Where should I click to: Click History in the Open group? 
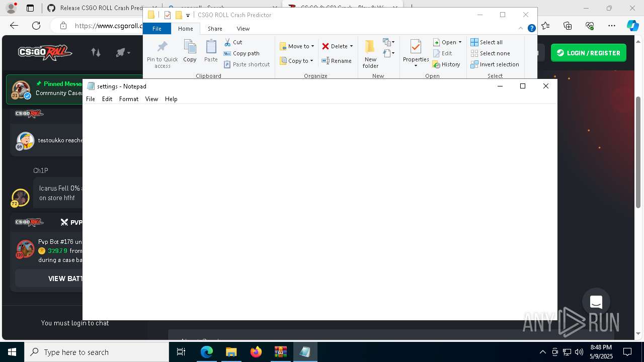point(446,64)
